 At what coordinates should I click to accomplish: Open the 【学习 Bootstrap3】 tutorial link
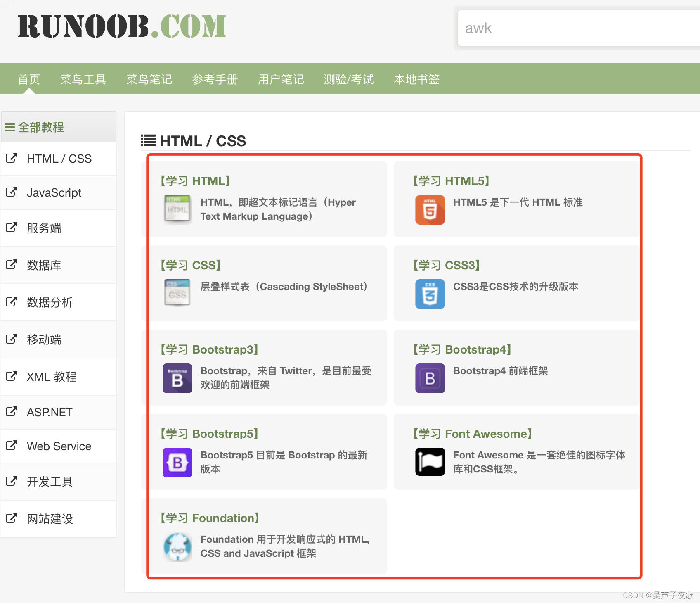[210, 349]
